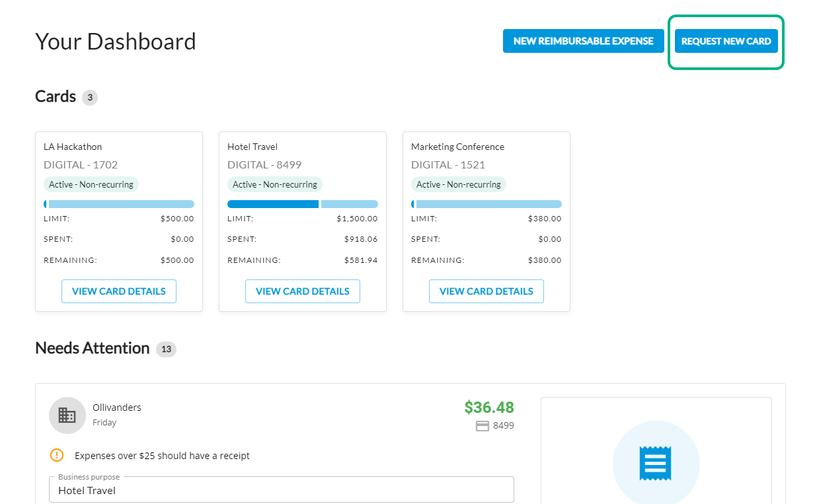Viewport: 817px width, 504px height.
Task: Click the $36.48 expense amount
Action: click(489, 408)
